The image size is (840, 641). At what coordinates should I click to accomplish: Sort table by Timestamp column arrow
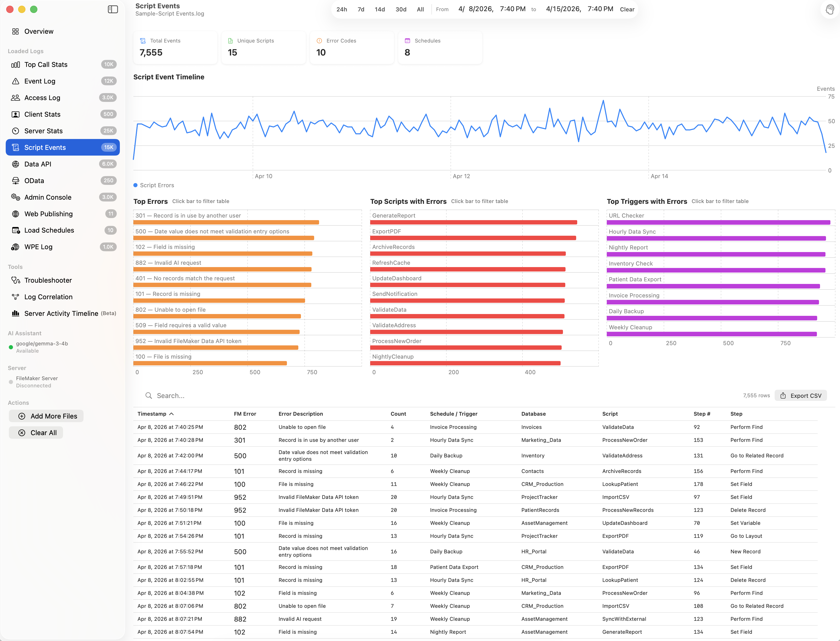(x=171, y=414)
